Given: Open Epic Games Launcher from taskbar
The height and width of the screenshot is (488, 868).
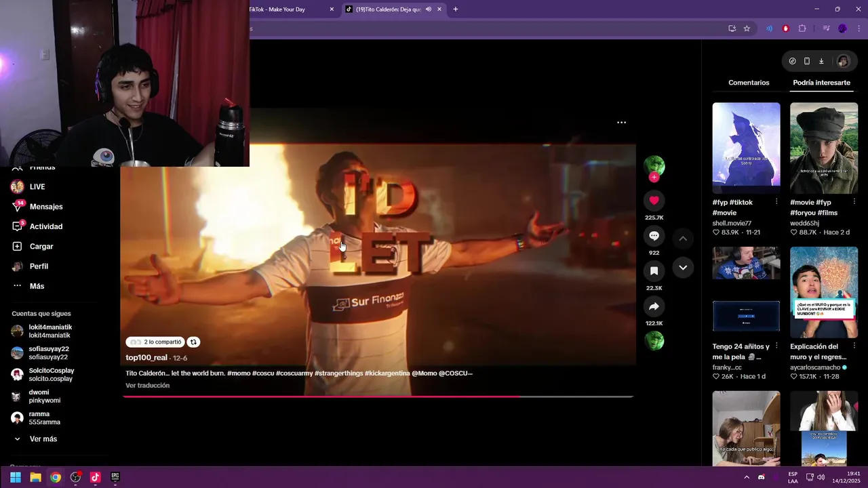Looking at the screenshot, I should pyautogui.click(x=115, y=477).
